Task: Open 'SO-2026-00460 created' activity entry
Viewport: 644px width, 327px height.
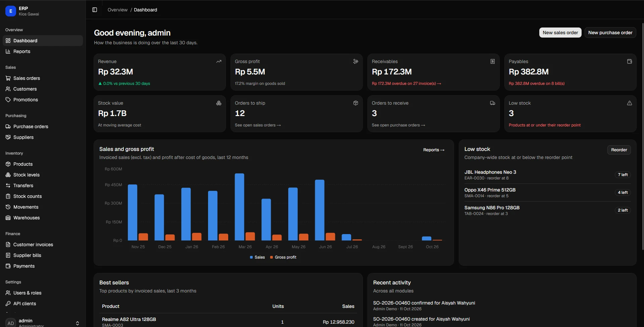Action: pos(421,322)
